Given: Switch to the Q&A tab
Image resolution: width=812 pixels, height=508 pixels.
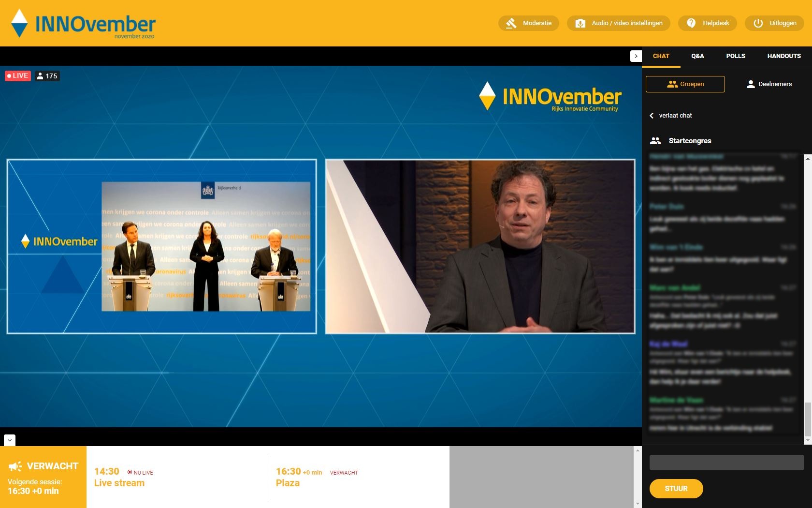Looking at the screenshot, I should pos(697,56).
